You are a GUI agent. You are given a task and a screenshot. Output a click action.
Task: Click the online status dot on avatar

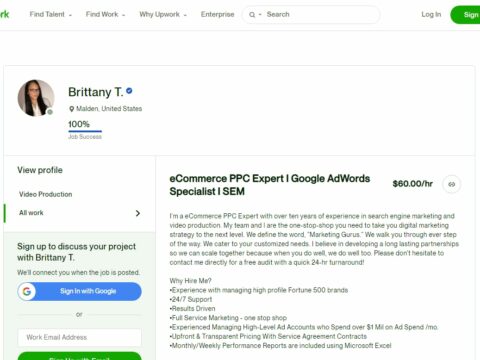point(50,112)
